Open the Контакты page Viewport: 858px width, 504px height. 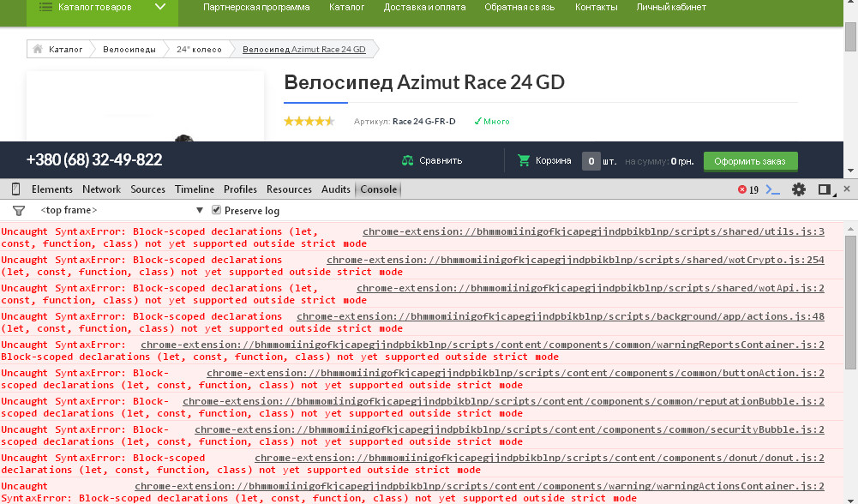click(x=596, y=7)
